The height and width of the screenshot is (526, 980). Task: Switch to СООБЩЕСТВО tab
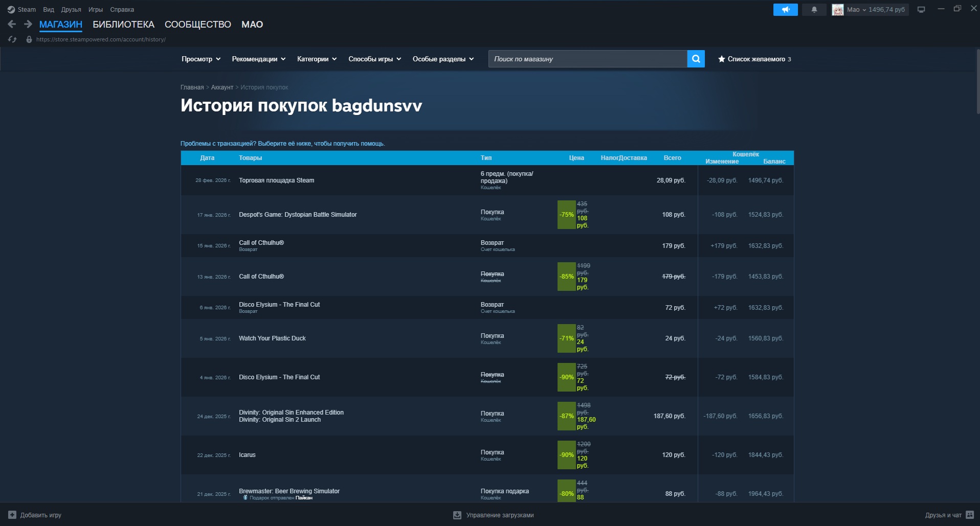[198, 25]
